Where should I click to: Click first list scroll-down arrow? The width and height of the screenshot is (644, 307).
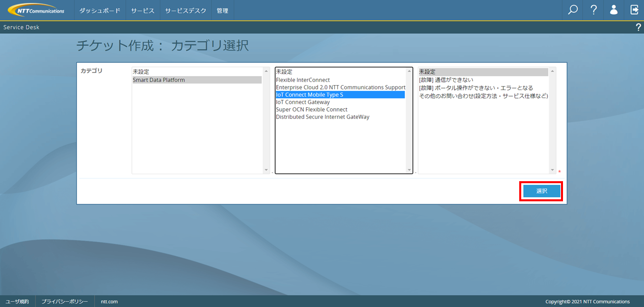click(266, 170)
